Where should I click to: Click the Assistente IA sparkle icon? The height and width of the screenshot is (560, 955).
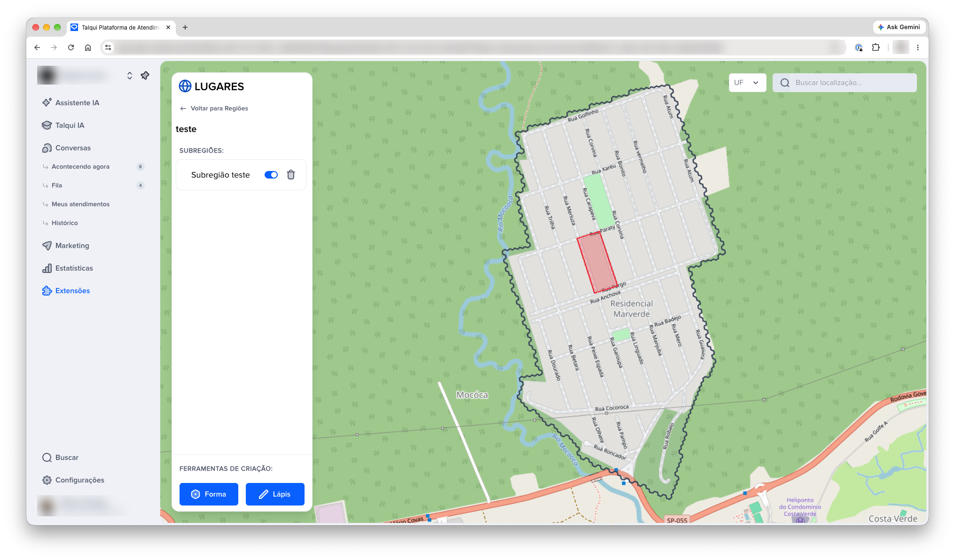(x=47, y=102)
